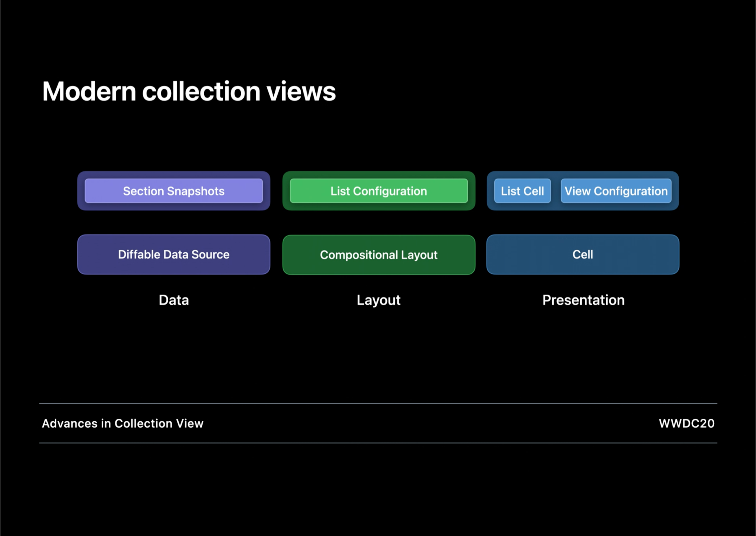Click the Presentation column label

(x=583, y=300)
